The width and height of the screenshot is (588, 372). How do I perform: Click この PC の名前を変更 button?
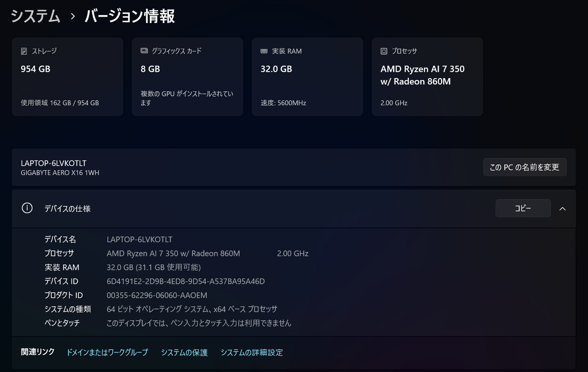click(524, 167)
